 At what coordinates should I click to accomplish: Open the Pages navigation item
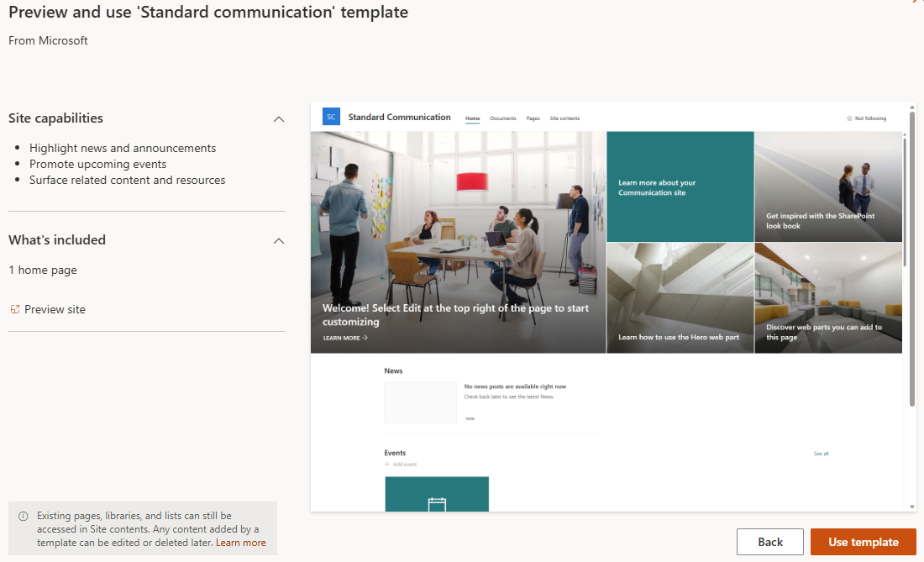coord(533,118)
